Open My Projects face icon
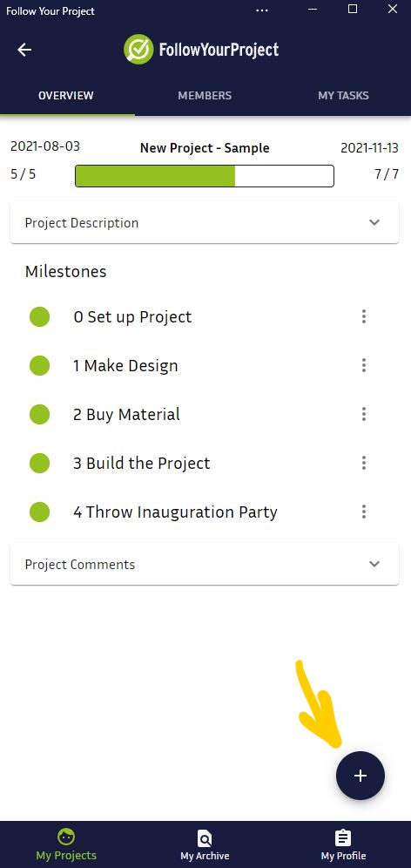 tap(66, 837)
